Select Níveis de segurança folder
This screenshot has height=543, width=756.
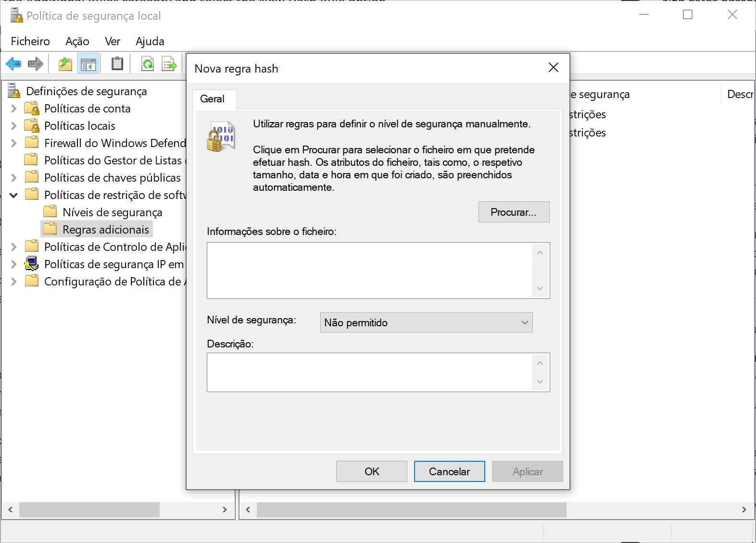[112, 212]
